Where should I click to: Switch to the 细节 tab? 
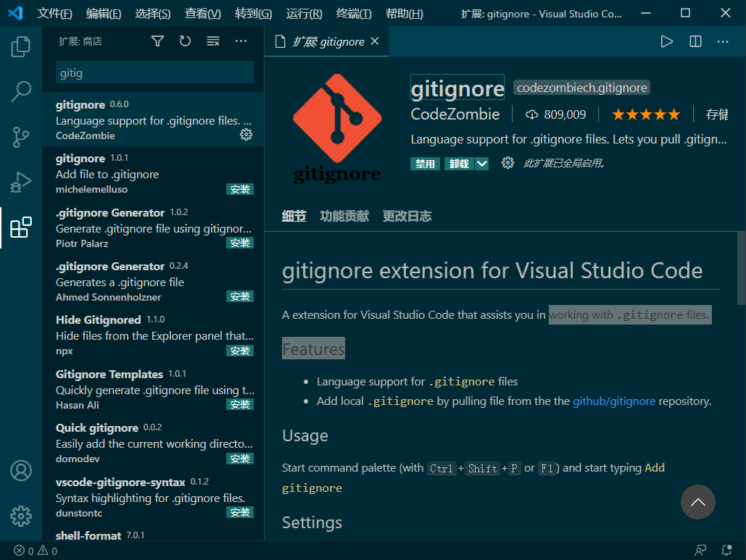(x=294, y=217)
